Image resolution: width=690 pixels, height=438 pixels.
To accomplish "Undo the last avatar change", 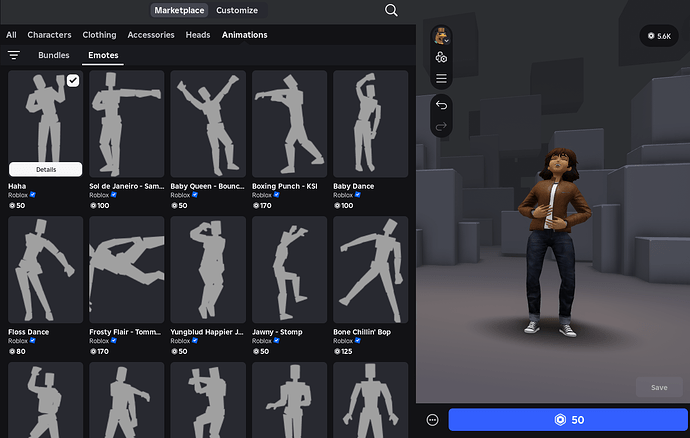I will [x=441, y=104].
